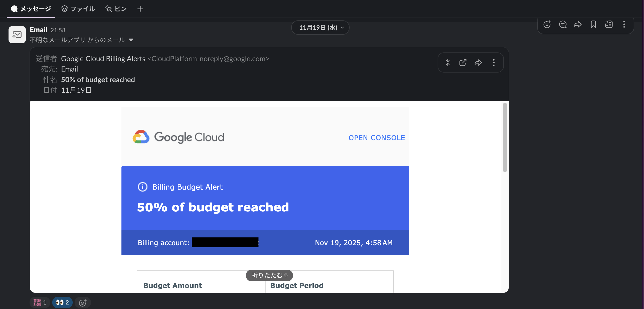Open the 11月19日 date jump dropdown
This screenshot has height=309, width=644.
[x=320, y=28]
